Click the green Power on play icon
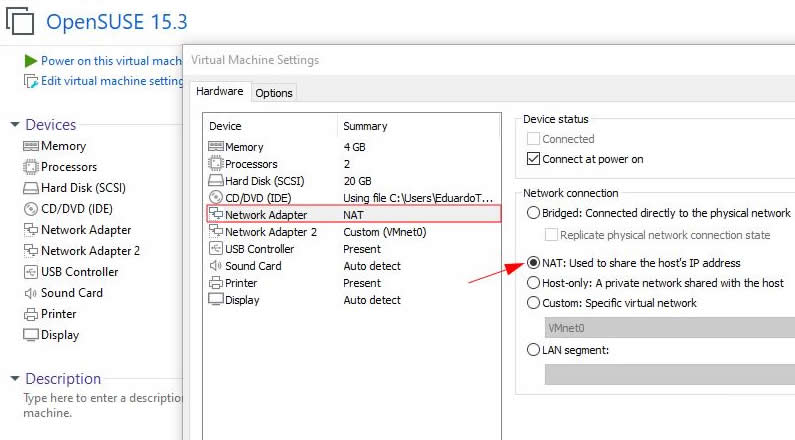The width and height of the screenshot is (795, 440). point(30,61)
